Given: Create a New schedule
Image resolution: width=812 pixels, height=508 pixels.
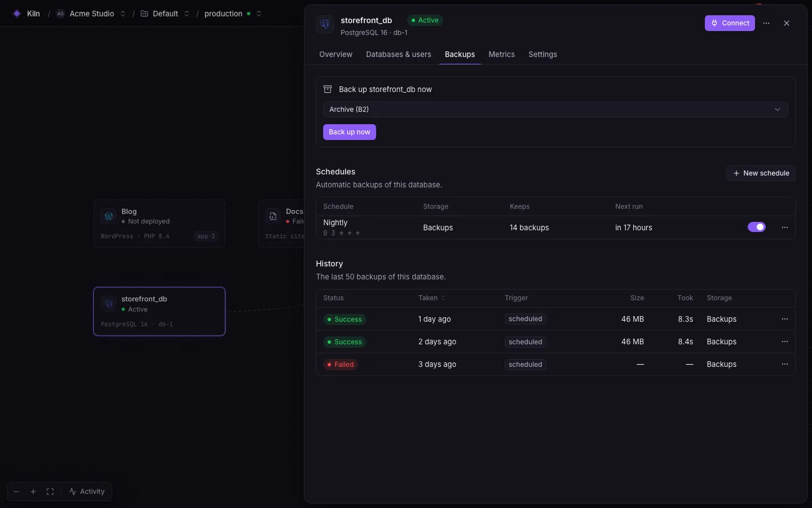Looking at the screenshot, I should [761, 173].
